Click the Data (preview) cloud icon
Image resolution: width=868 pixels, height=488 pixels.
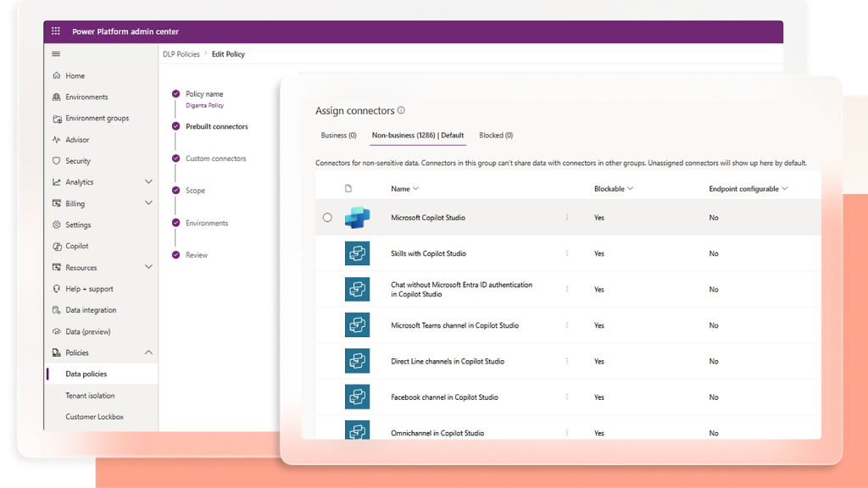(x=57, y=331)
